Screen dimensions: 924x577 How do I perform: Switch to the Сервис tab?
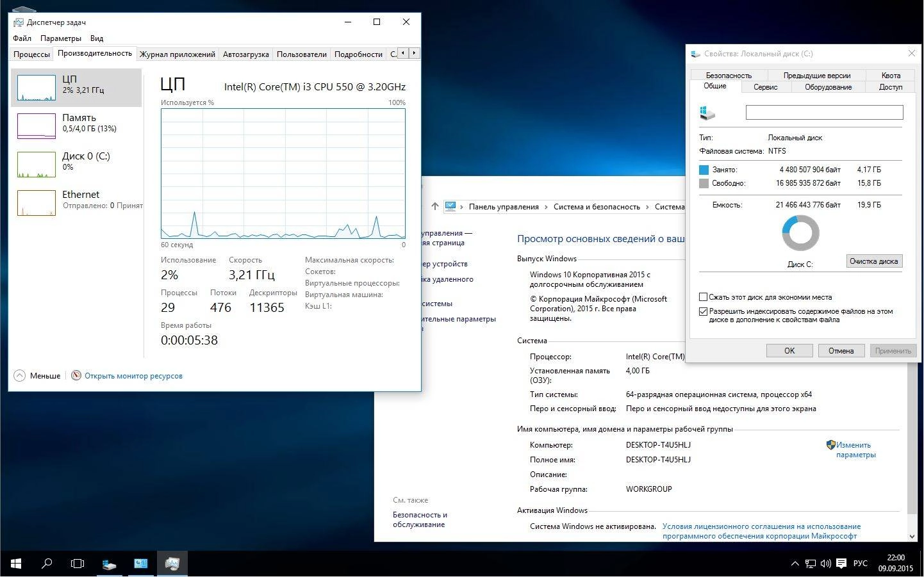766,87
